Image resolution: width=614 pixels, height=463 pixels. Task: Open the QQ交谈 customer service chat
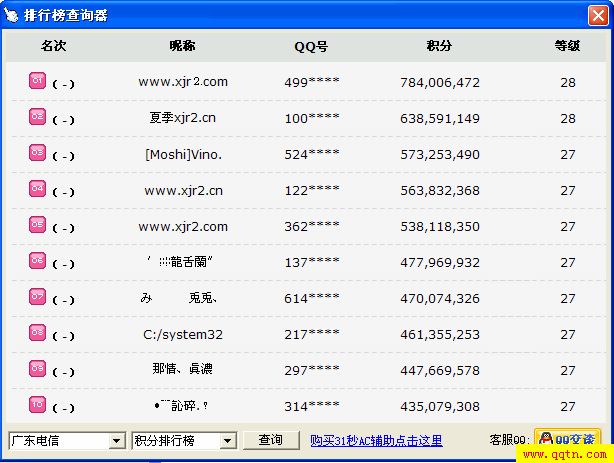tap(567, 440)
